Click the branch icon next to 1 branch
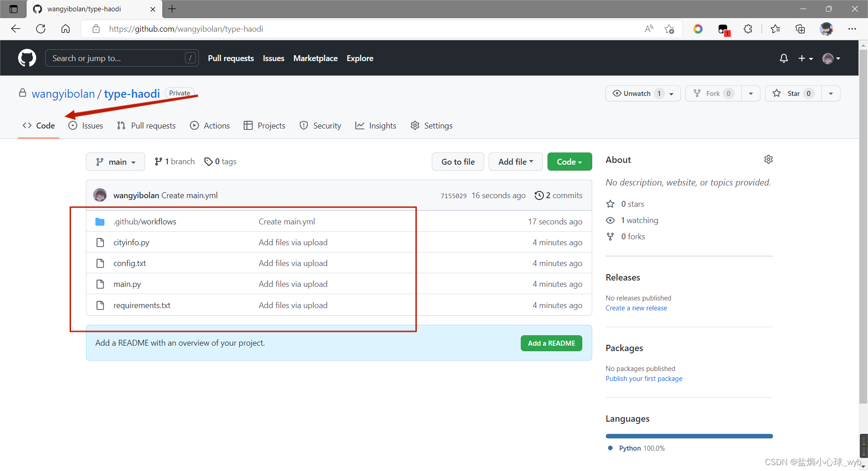This screenshot has width=868, height=471. [x=158, y=162]
